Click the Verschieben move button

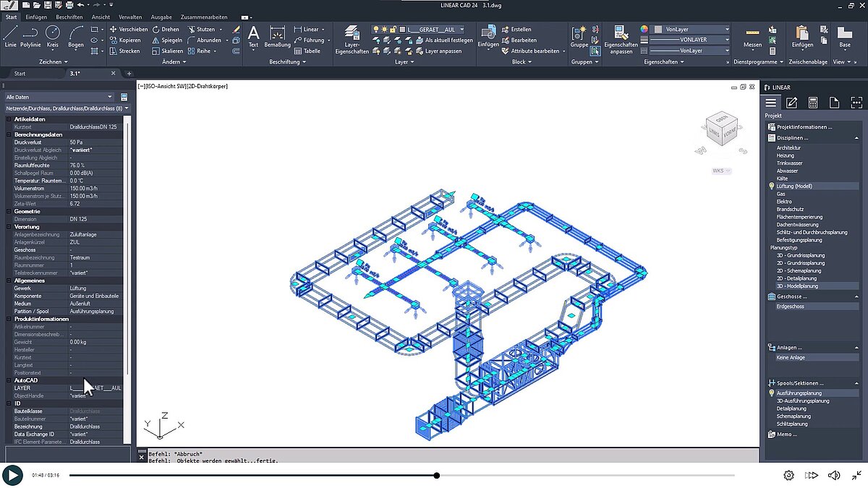(x=128, y=30)
